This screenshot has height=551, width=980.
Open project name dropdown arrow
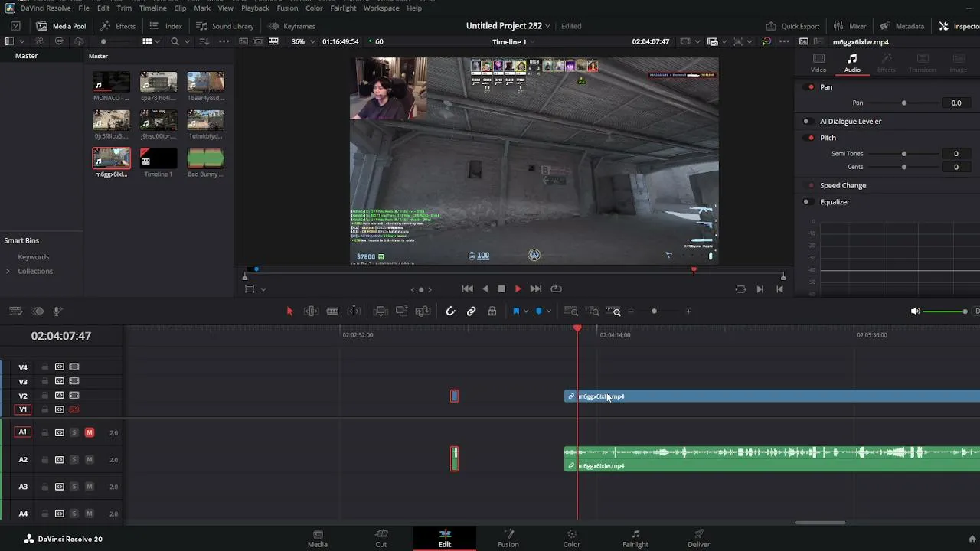548,26
